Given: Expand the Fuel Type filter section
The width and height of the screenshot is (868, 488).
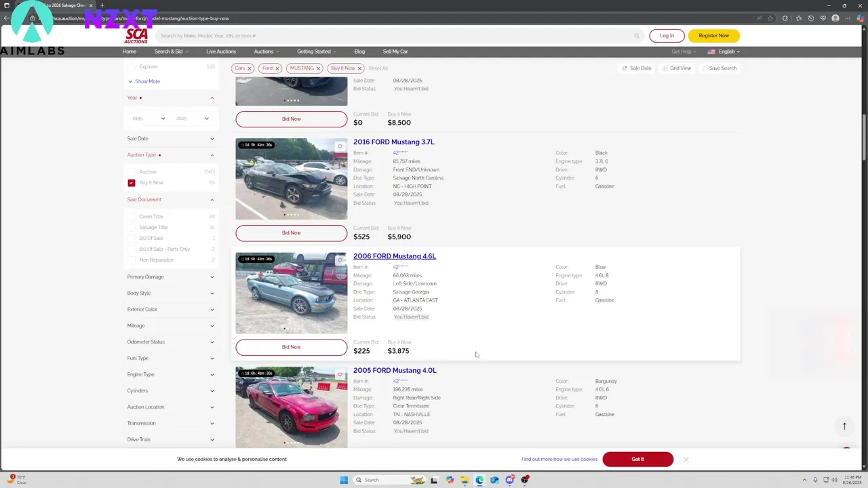Looking at the screenshot, I should (x=171, y=359).
